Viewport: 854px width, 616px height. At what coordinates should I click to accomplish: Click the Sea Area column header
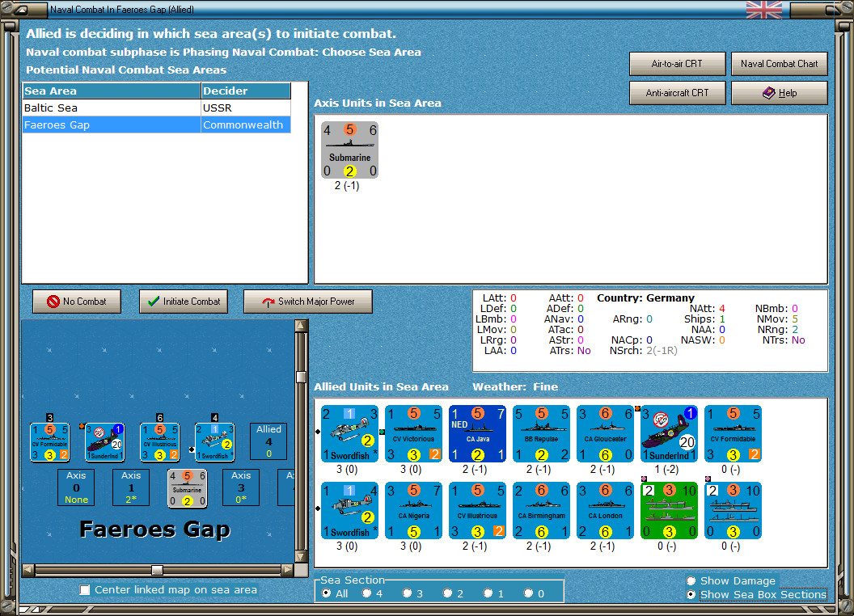click(112, 91)
